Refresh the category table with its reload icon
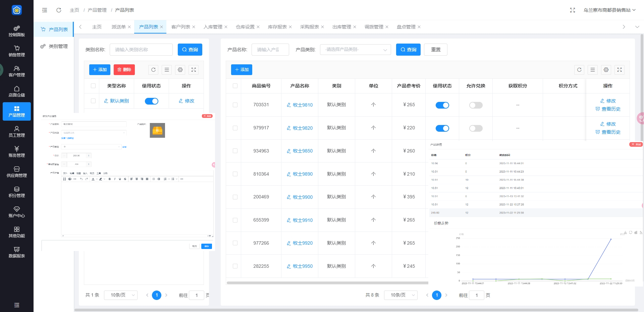 153,70
